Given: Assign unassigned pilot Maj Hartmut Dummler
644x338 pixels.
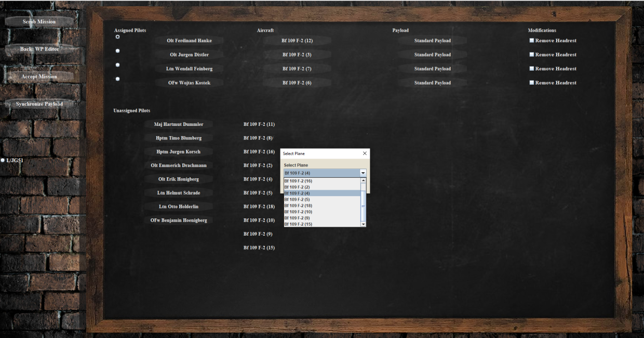Looking at the screenshot, I should pyautogui.click(x=179, y=124).
